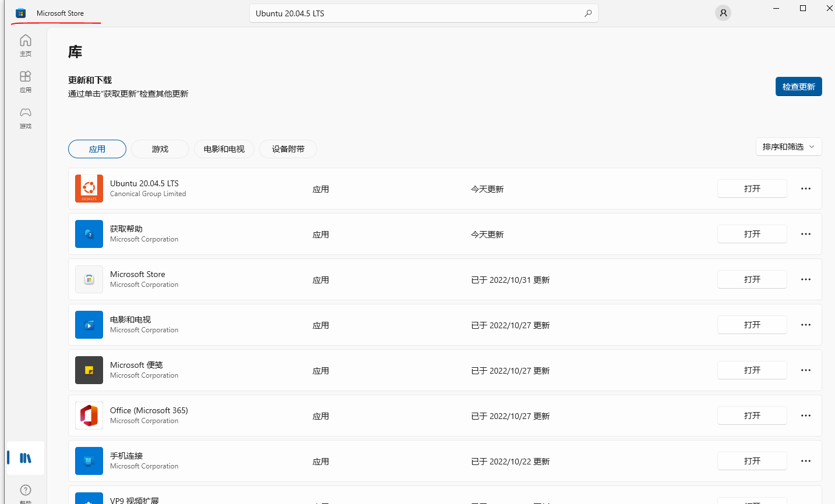Launch 电影和电视 via its 打开 button
Image resolution: width=835 pixels, height=504 pixels.
(x=752, y=325)
